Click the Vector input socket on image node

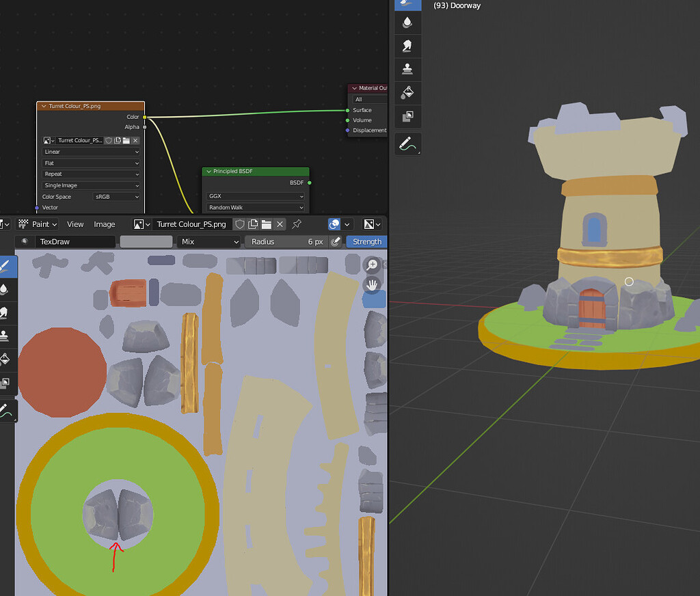[x=37, y=208]
